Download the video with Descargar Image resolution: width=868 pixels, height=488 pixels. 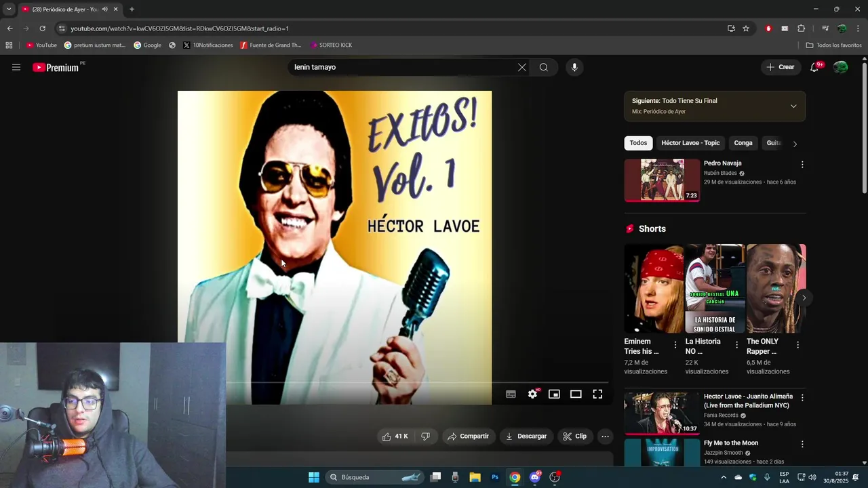[526, 436]
